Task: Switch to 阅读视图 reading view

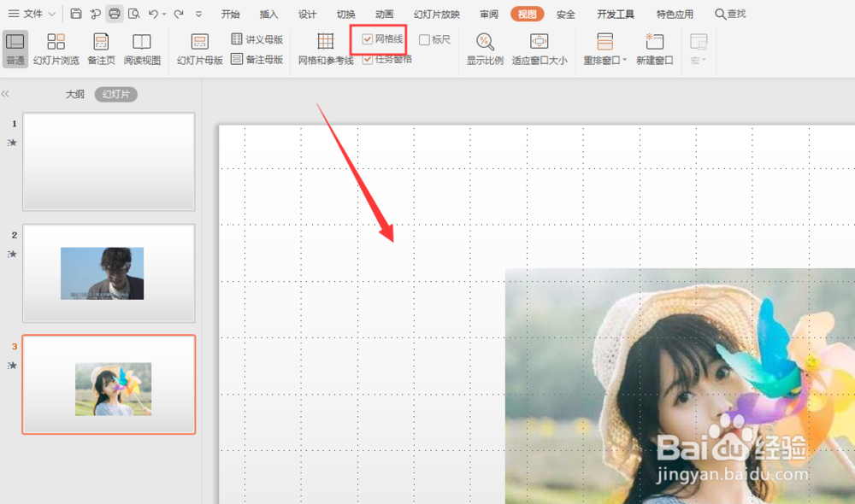Action: tap(142, 49)
